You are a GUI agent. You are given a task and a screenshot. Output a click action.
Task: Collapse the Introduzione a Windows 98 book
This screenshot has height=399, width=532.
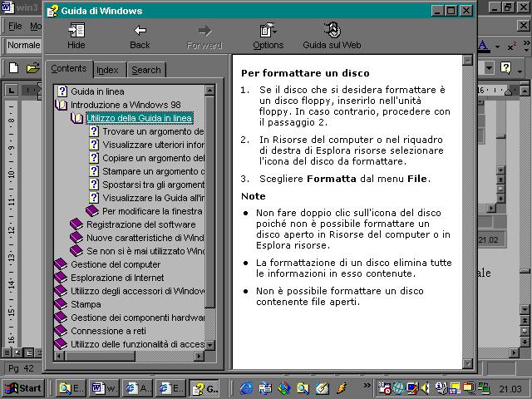tap(62, 105)
